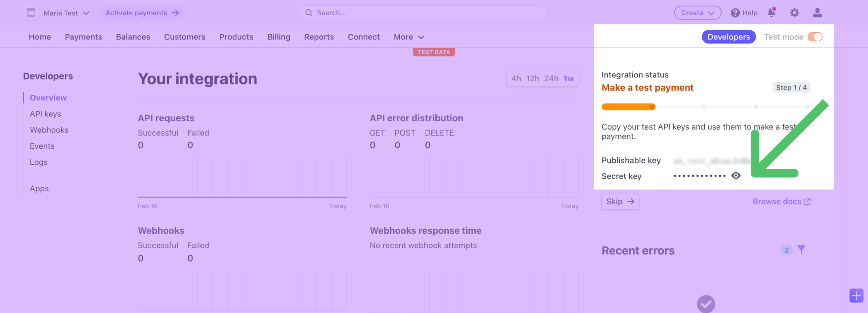This screenshot has height=313, width=868.
Task: Open the Create dropdown button
Action: pos(698,13)
